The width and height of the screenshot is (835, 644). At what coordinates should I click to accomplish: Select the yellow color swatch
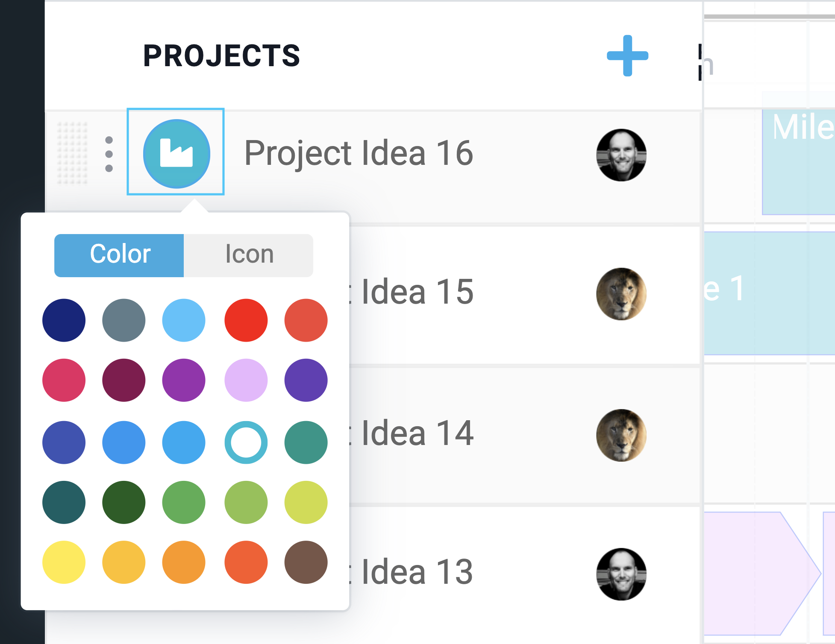[64, 562]
